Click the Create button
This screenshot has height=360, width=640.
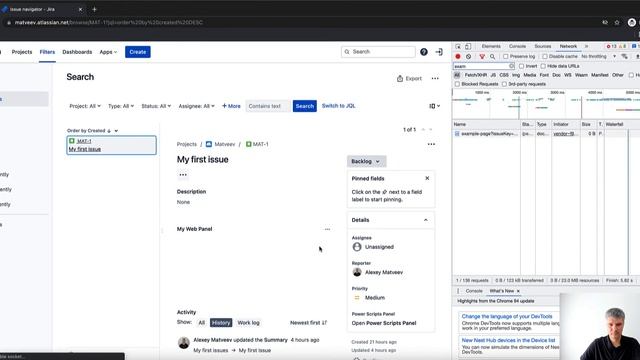(138, 52)
